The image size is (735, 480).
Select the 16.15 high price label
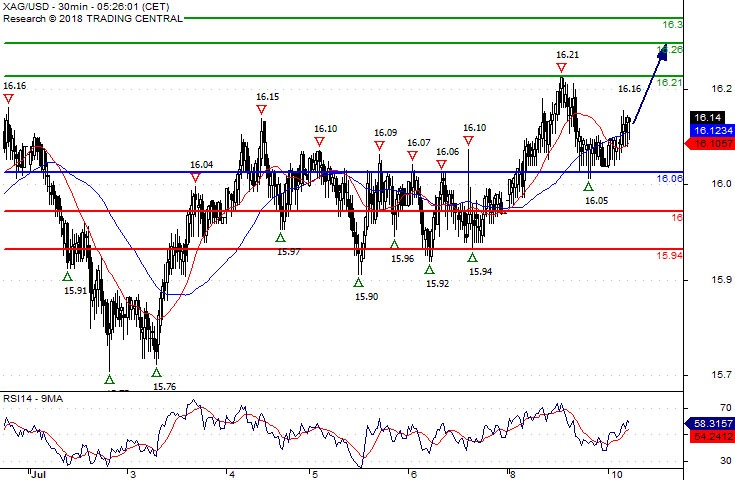(x=267, y=97)
